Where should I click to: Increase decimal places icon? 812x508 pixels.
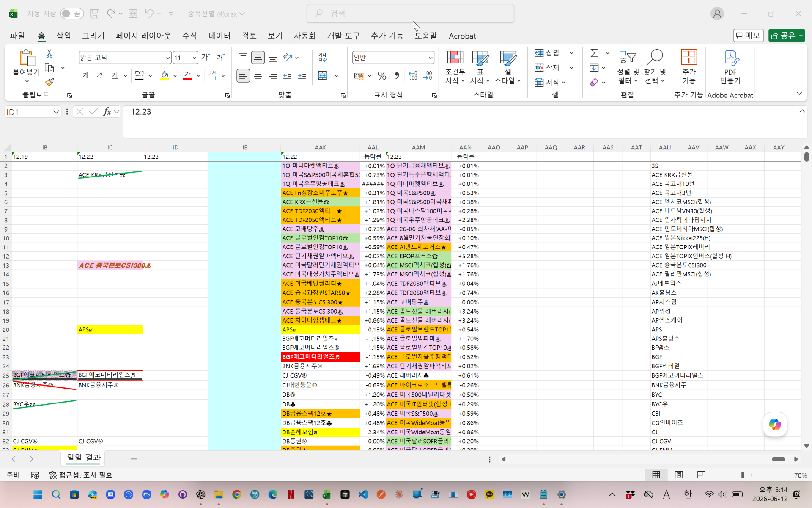(x=413, y=76)
